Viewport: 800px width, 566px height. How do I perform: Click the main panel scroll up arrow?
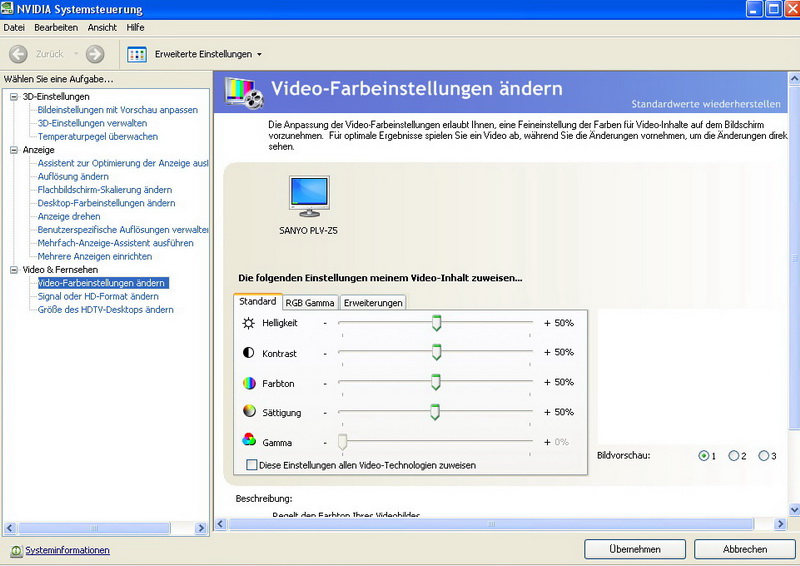tap(794, 79)
